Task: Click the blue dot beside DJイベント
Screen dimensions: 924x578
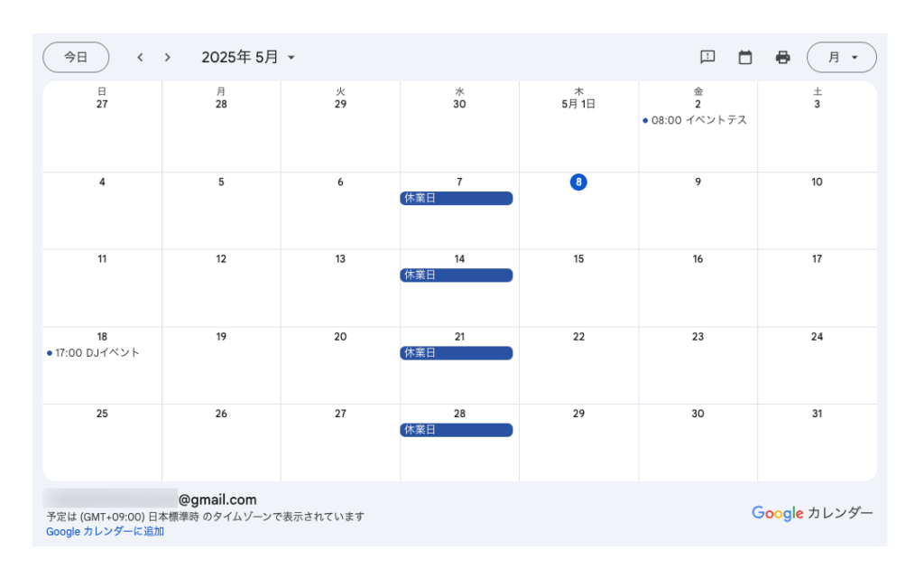Action: coord(50,353)
